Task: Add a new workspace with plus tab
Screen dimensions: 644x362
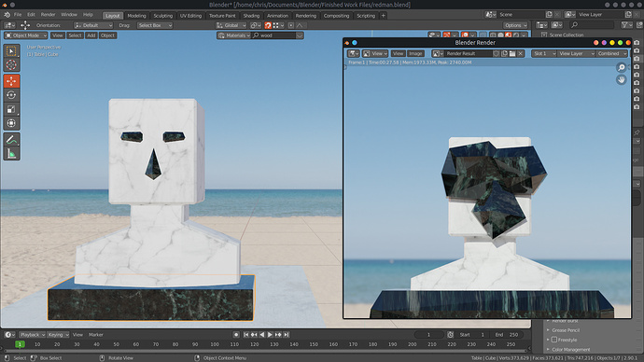Action: 384,16
